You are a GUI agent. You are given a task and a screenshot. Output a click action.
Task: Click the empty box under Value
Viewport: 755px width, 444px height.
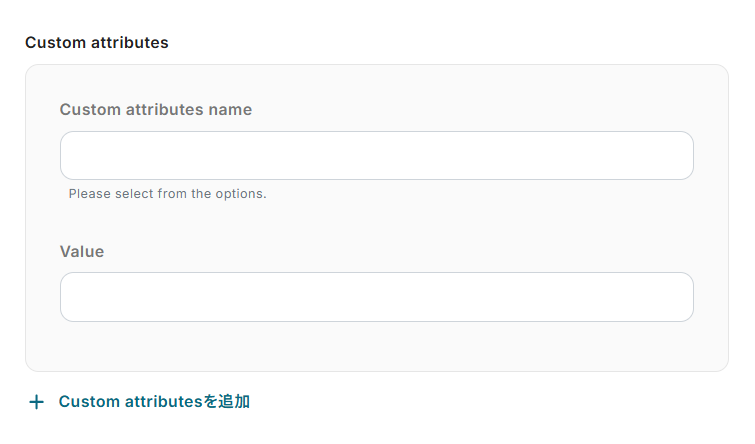pyautogui.click(x=376, y=297)
